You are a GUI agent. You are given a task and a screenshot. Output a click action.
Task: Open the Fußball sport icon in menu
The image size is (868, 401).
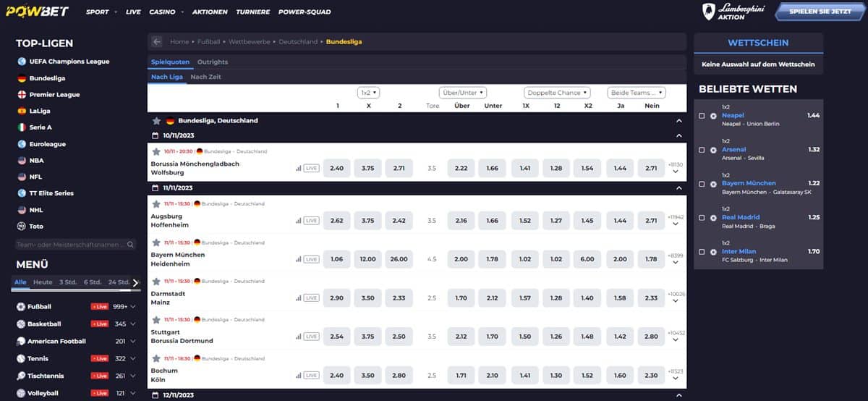21,307
